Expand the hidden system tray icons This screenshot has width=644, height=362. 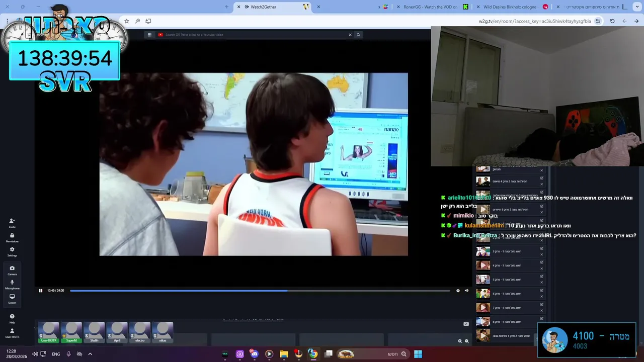coord(90,354)
